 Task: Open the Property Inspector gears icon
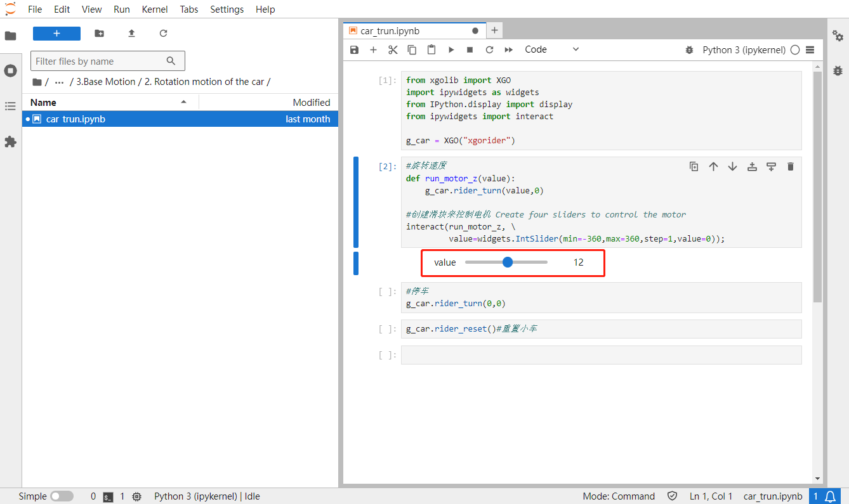coord(838,36)
